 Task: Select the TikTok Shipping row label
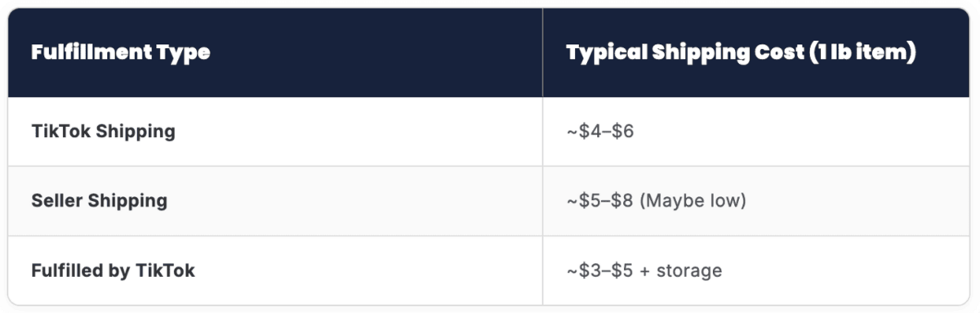103,131
